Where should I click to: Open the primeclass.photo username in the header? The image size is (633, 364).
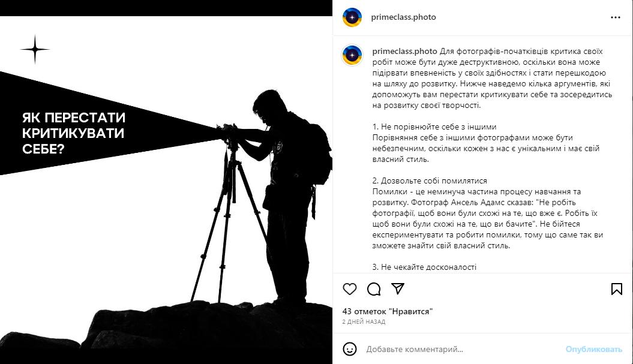pyautogui.click(x=403, y=17)
